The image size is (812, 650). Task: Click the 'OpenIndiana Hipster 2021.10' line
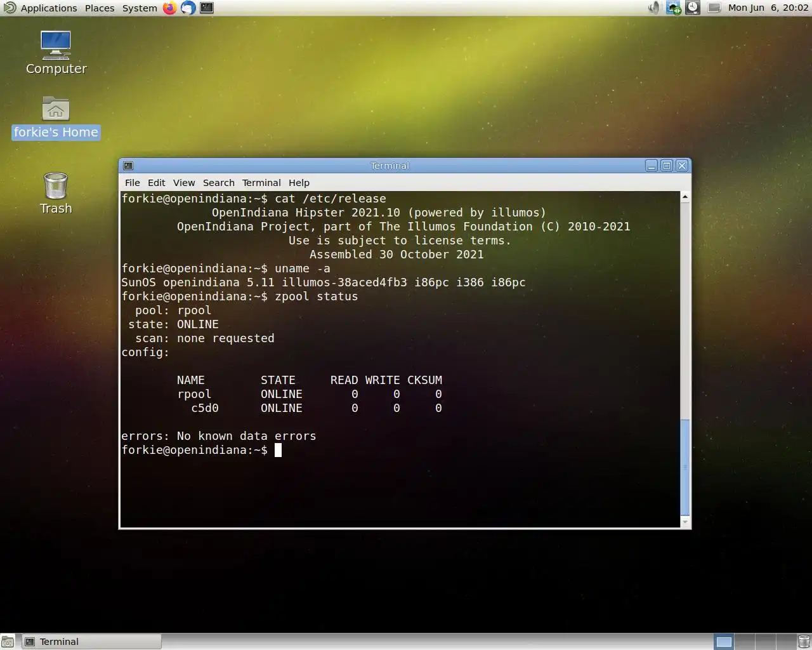tap(379, 213)
